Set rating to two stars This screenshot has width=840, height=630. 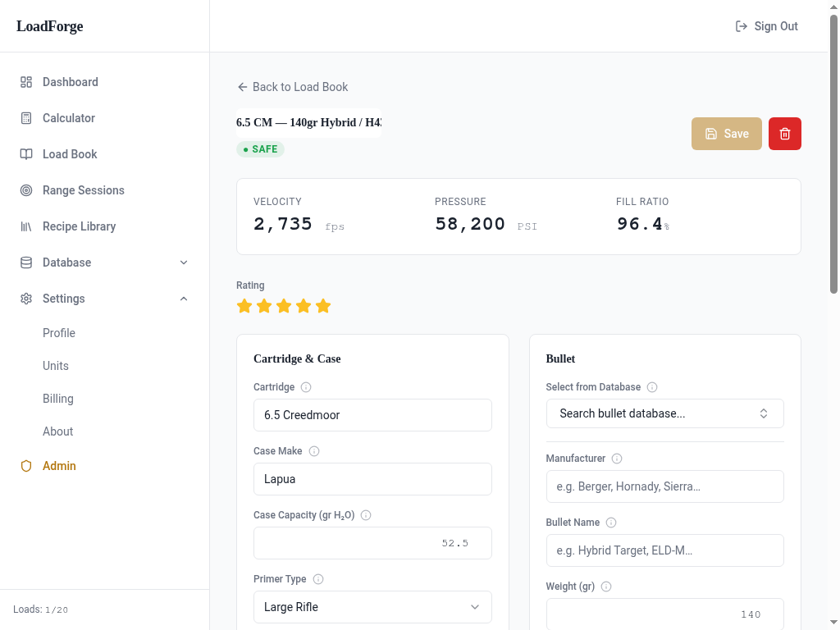coord(264,306)
